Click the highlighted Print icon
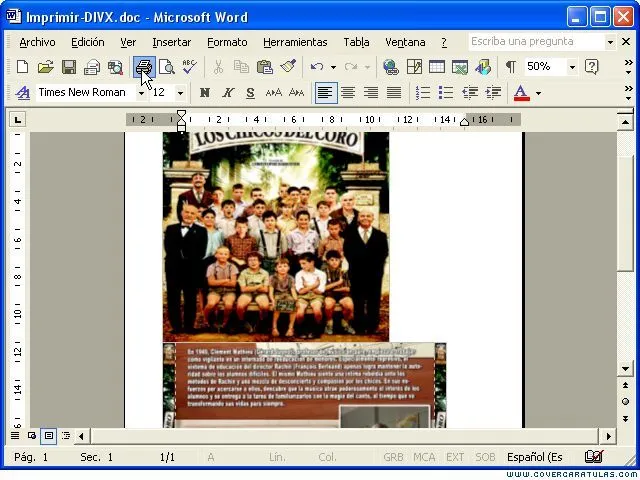 tap(144, 67)
